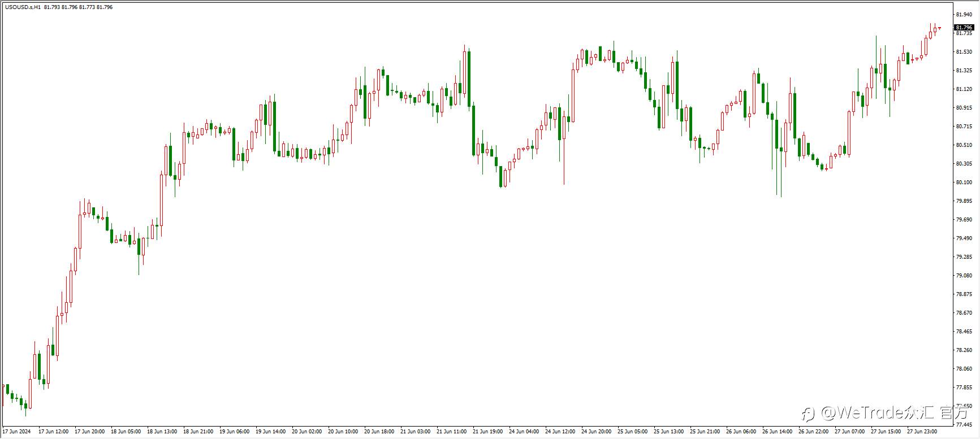980x439 pixels.
Task: Click the 78.060 price axis label
Action: [x=964, y=369]
